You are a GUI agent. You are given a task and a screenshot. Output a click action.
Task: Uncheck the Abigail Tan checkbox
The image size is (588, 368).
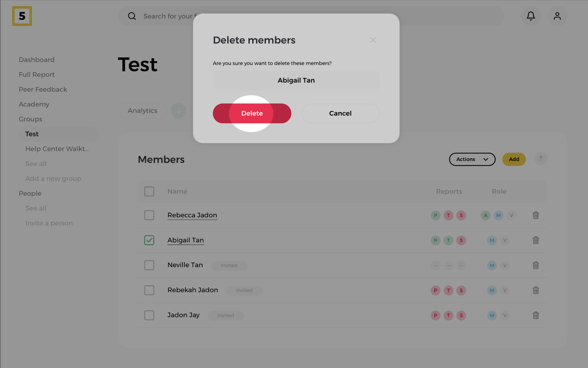(x=149, y=240)
